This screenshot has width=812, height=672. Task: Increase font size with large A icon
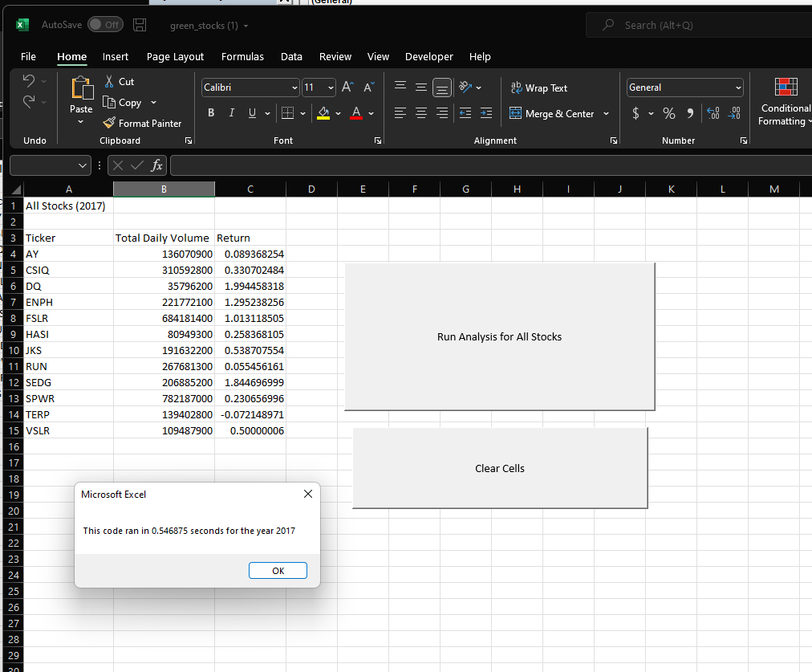pyautogui.click(x=348, y=87)
